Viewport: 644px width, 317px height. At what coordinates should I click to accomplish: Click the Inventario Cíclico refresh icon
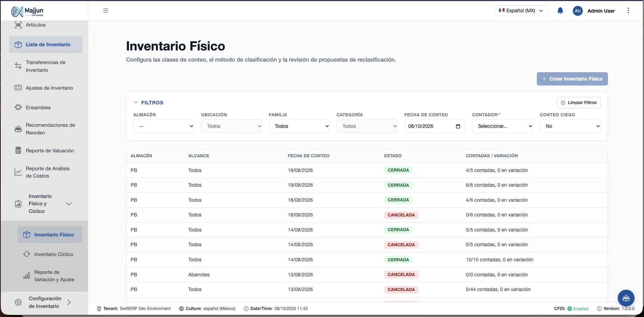pos(27,254)
